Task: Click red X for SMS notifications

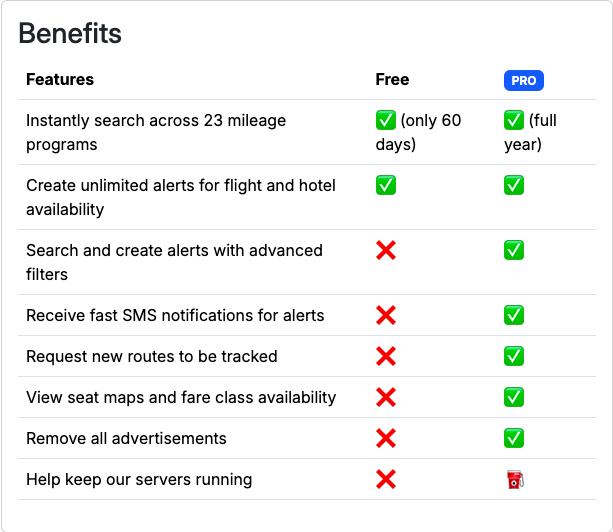Action: point(386,316)
